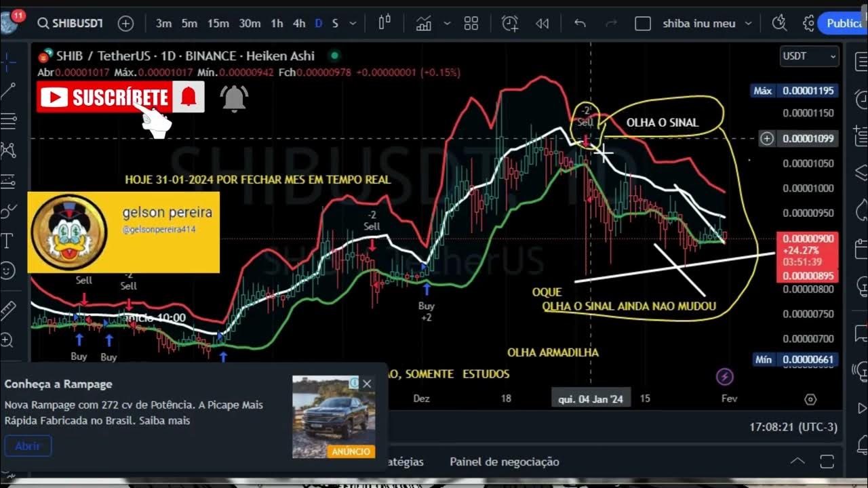
Task: Select the 30m timeframe
Action: point(250,24)
